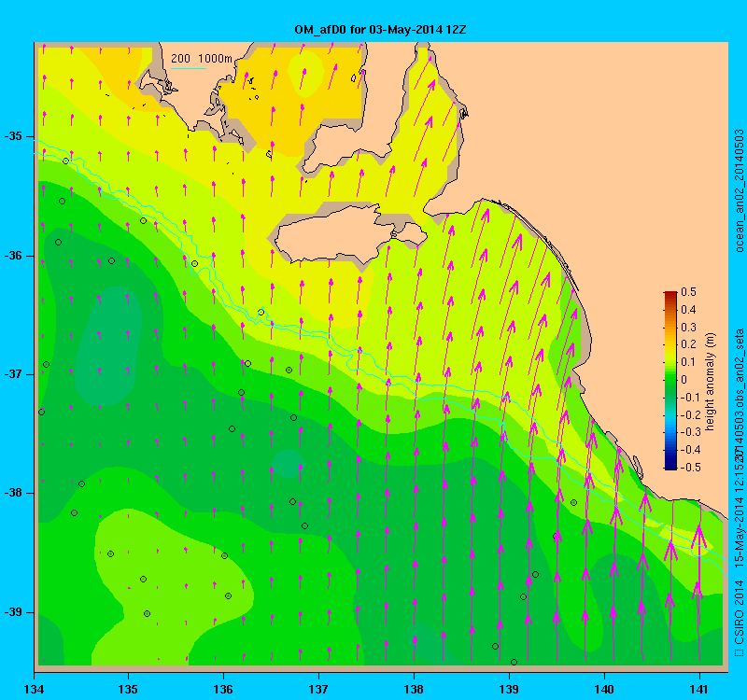Viewport: 747px width, 700px height.
Task: Click colour bar value 0.1
Action: click(x=688, y=362)
